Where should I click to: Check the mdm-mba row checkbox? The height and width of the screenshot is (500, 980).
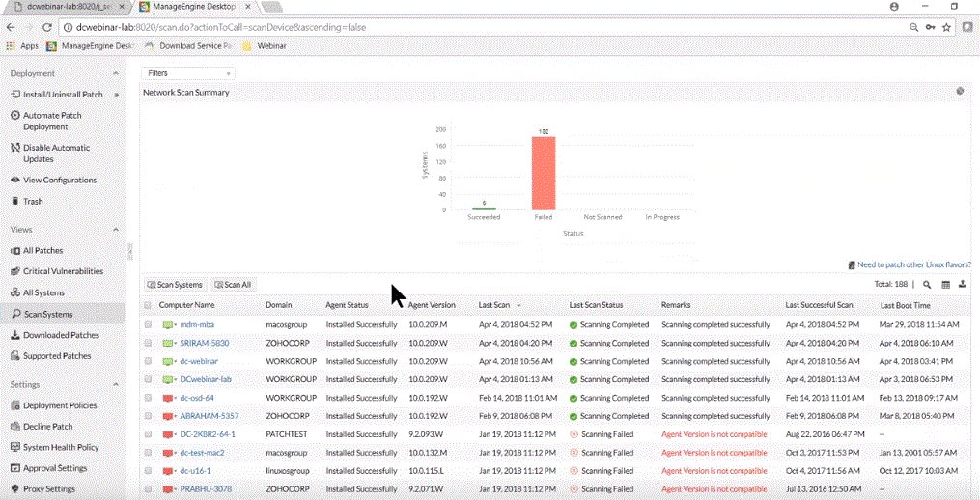point(148,325)
